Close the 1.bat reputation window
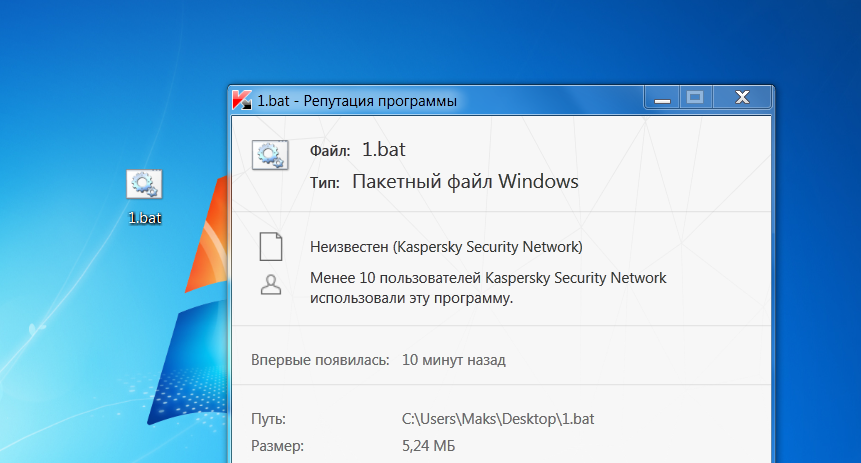 point(742,98)
